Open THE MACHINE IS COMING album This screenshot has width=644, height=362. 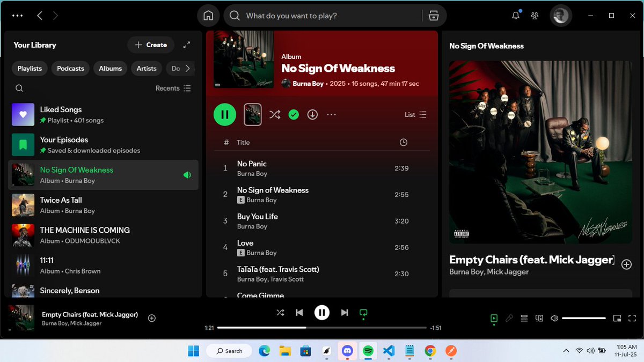(x=103, y=235)
